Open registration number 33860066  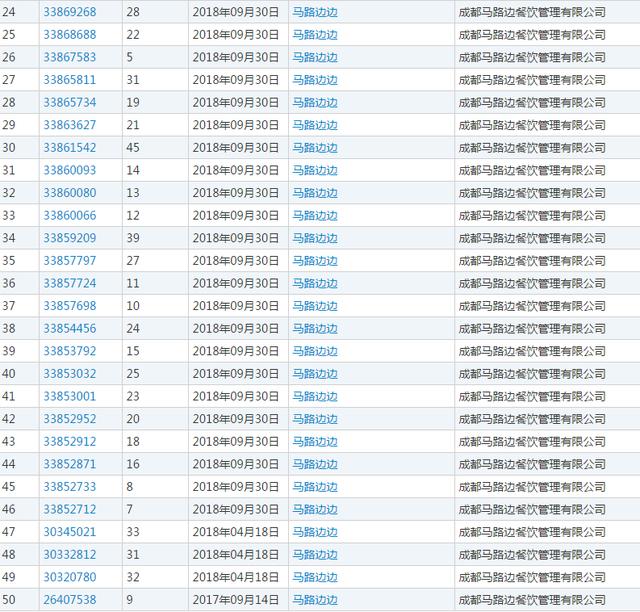pyautogui.click(x=70, y=216)
